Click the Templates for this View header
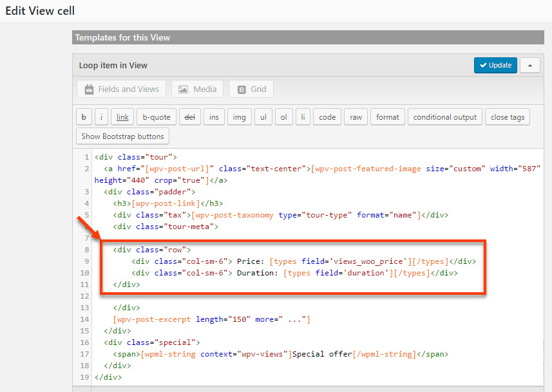This screenshot has height=392, width=552. pyautogui.click(x=308, y=37)
